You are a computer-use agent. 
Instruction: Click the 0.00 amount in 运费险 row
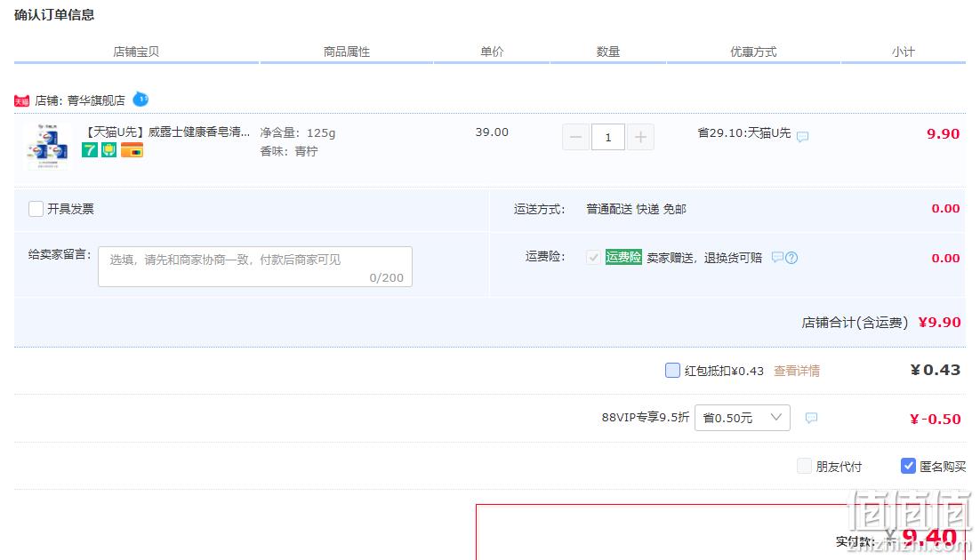[x=945, y=258]
